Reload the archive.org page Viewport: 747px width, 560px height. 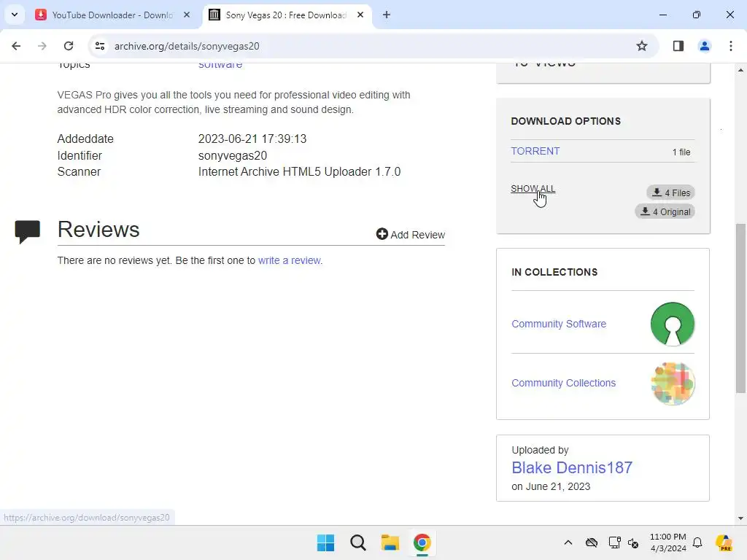point(69,46)
